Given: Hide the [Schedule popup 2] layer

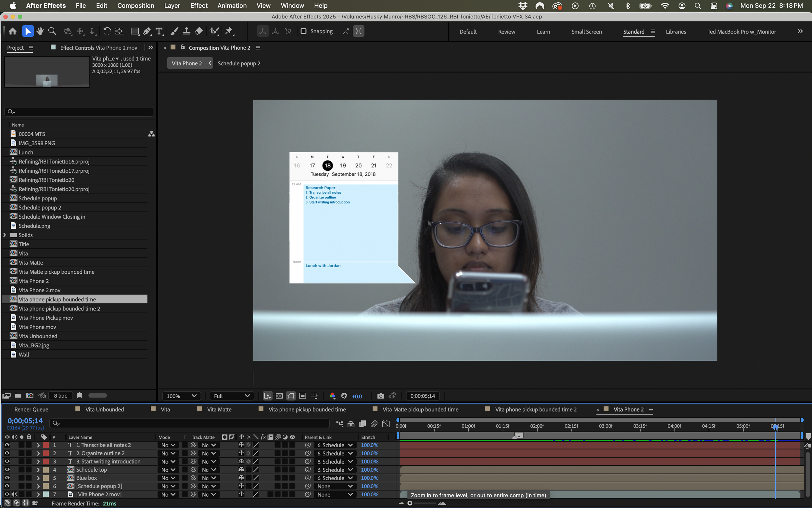Looking at the screenshot, I should pos(7,486).
